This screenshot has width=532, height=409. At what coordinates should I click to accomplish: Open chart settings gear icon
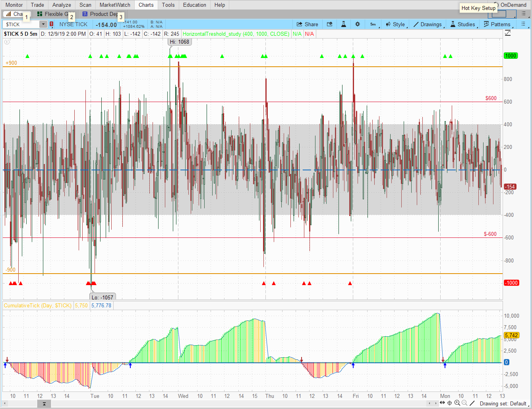click(357, 24)
